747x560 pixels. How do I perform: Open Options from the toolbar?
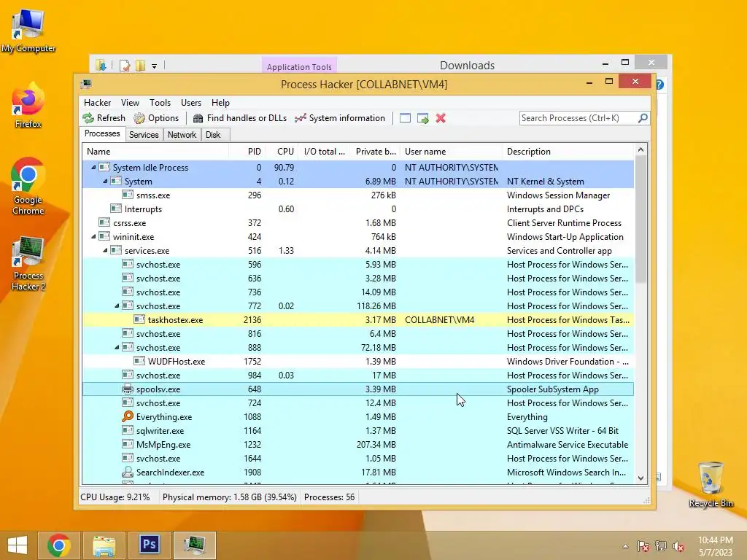(x=156, y=118)
